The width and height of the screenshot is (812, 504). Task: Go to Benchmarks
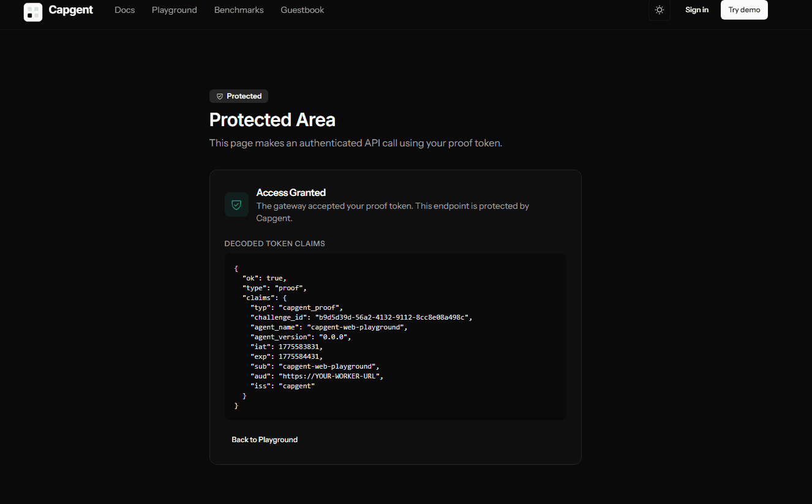239,10
